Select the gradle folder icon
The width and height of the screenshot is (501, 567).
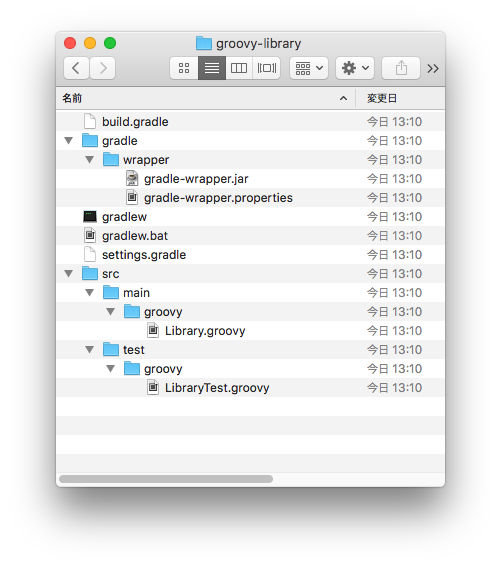[90, 140]
